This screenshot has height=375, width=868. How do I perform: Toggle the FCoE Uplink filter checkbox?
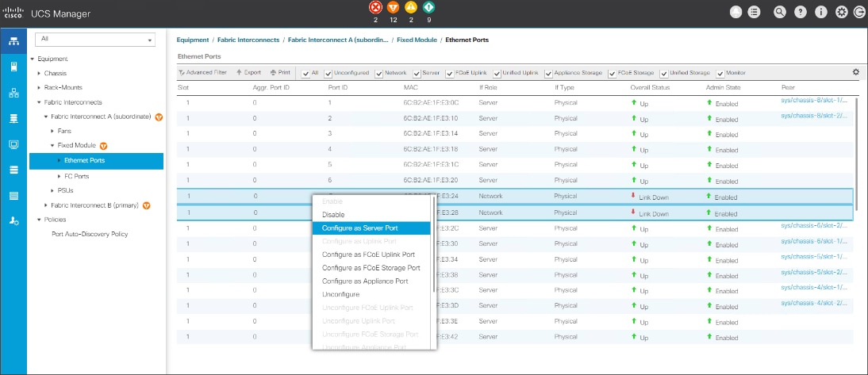(450, 73)
